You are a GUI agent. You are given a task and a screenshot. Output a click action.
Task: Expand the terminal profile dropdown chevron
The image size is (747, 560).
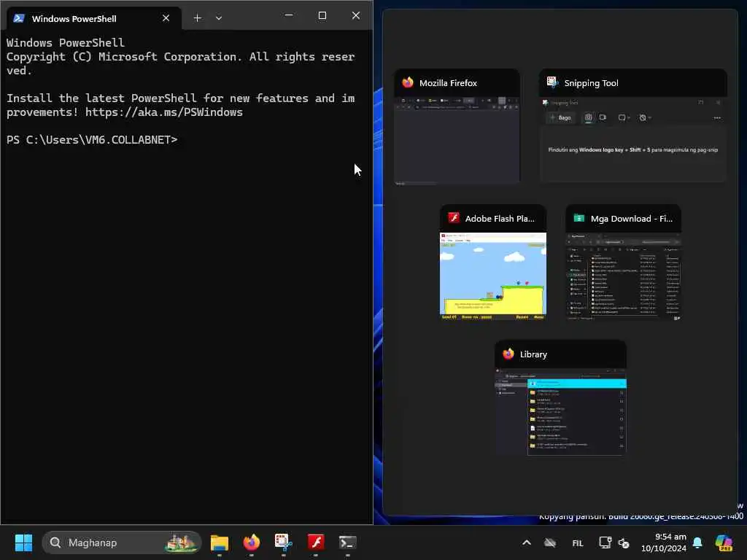(219, 18)
